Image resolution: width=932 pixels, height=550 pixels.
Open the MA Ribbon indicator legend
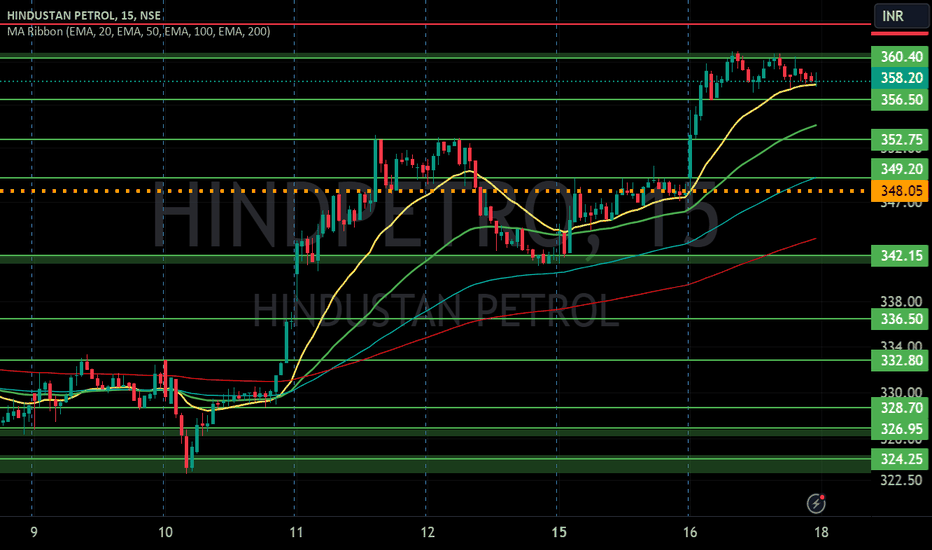138,32
